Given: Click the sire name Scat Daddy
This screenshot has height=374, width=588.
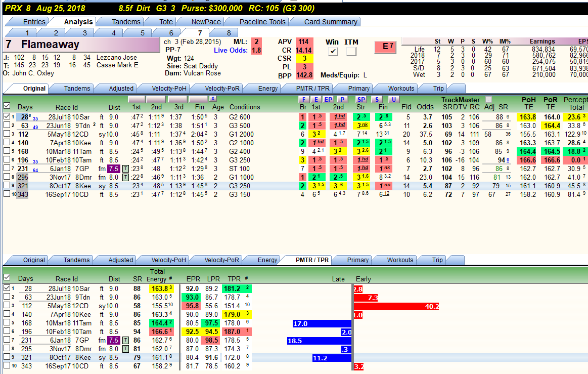Looking at the screenshot, I should click(x=200, y=66).
